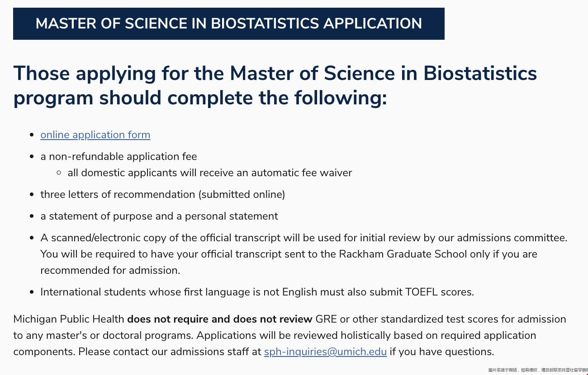Click the "recommended for admission." line

coord(110,270)
